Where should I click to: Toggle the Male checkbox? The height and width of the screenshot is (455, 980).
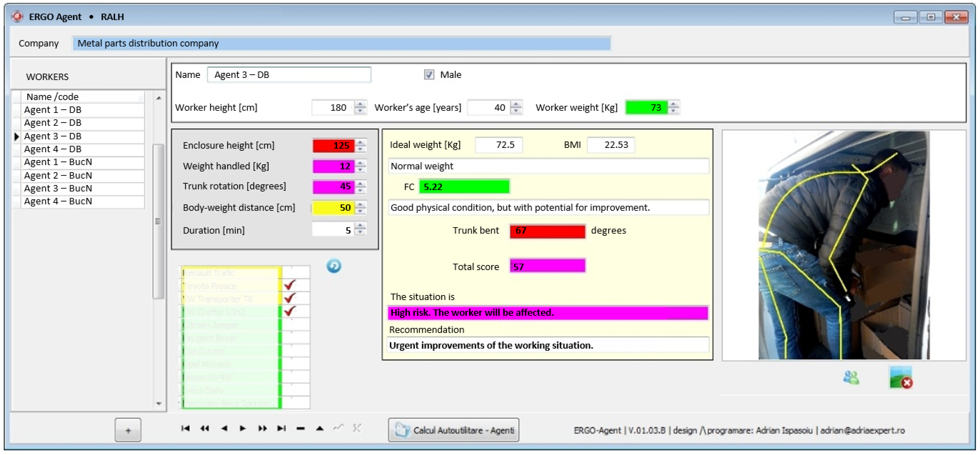429,75
